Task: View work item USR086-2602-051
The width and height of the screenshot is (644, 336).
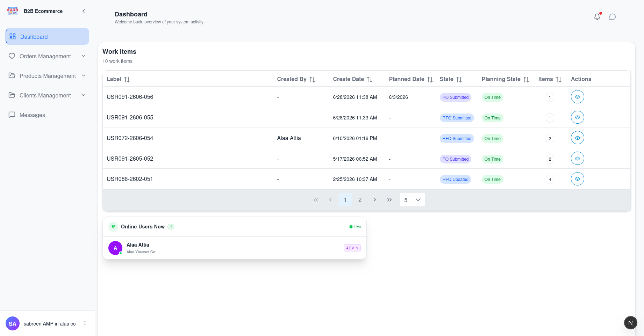Action: click(578, 179)
